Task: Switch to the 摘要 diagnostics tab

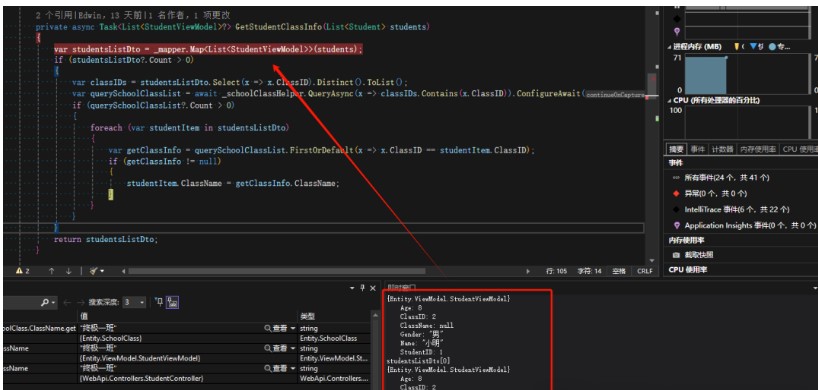Action: pos(676,149)
